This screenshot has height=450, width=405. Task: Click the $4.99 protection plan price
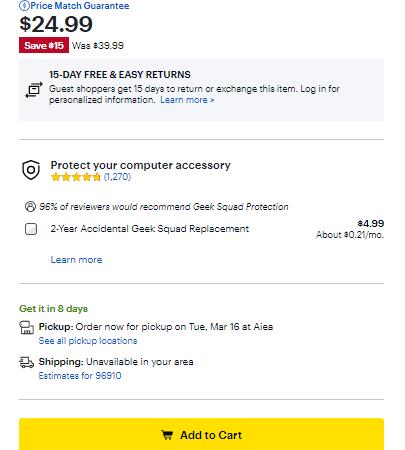click(x=371, y=224)
